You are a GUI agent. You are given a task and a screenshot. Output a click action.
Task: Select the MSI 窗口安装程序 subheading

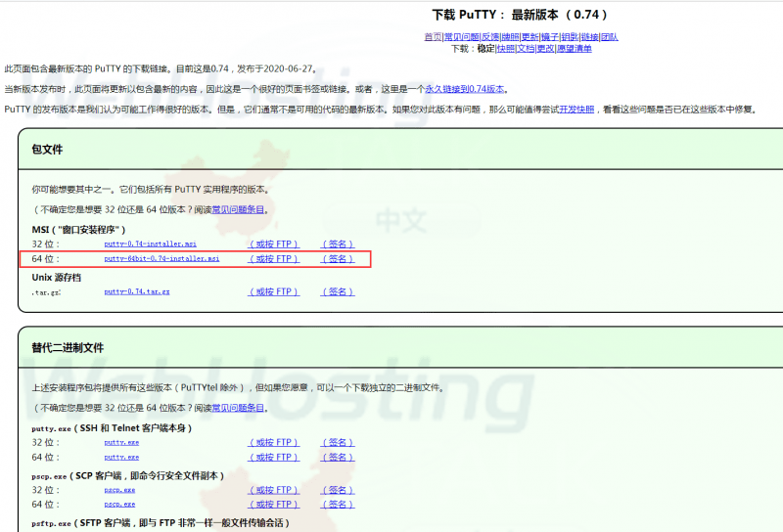pyautogui.click(x=78, y=230)
